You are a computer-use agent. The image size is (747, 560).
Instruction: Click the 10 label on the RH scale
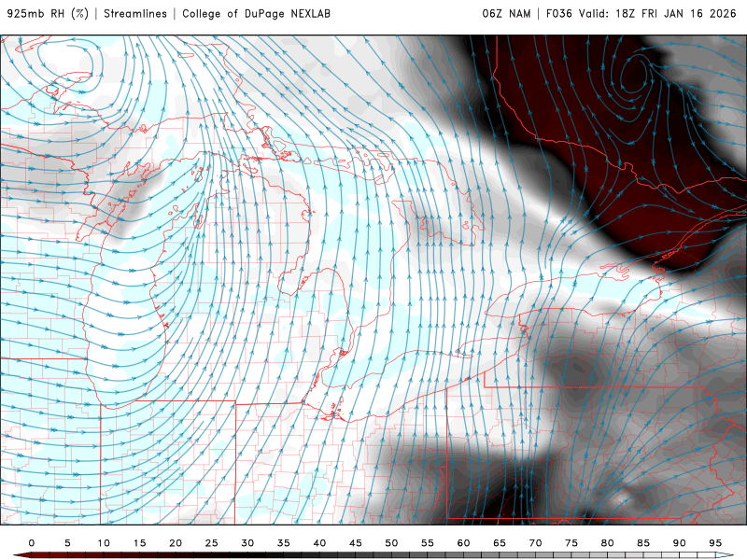pos(104,543)
